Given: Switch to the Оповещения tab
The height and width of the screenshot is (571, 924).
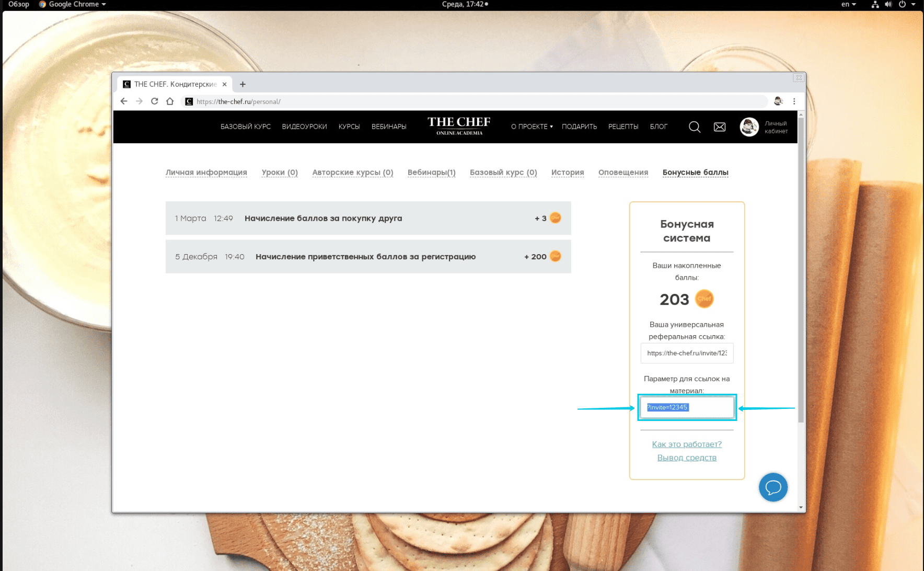Looking at the screenshot, I should point(623,173).
